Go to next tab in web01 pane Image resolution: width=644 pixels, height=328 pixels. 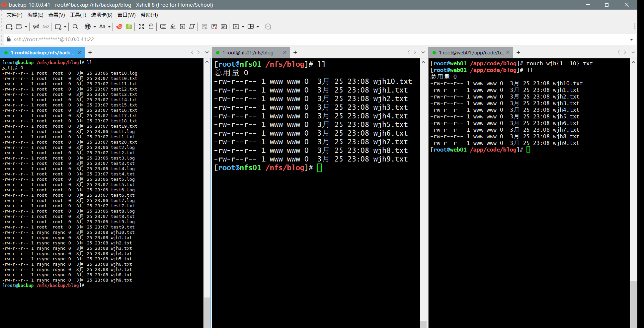625,52
